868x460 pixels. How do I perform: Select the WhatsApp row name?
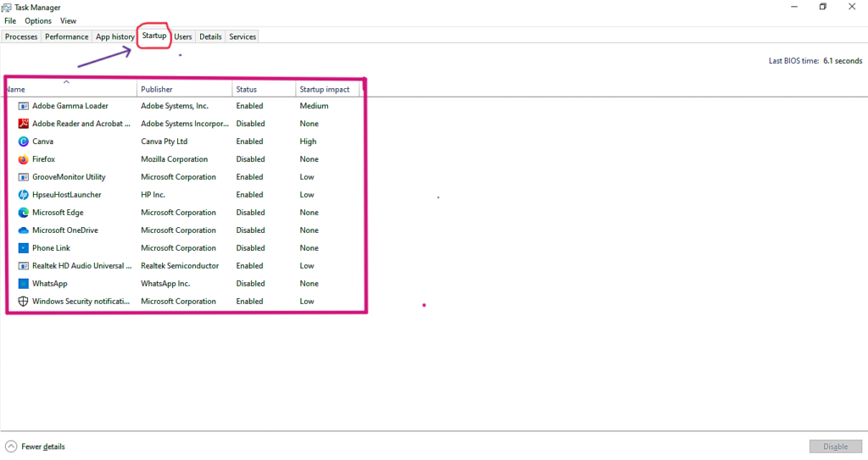pyautogui.click(x=50, y=284)
